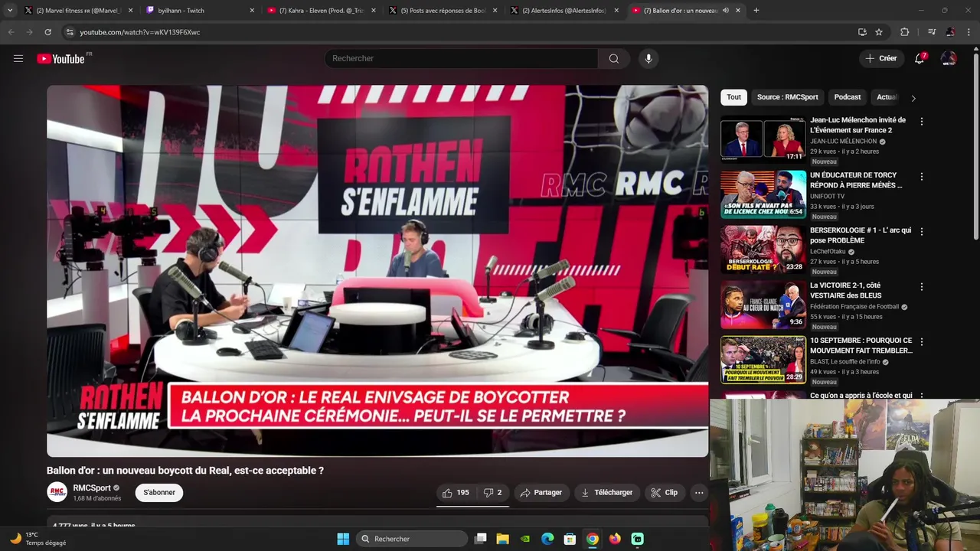980x551 pixels.
Task: Open options for BERSERKOLOGIE # 1 video
Action: pyautogui.click(x=922, y=232)
